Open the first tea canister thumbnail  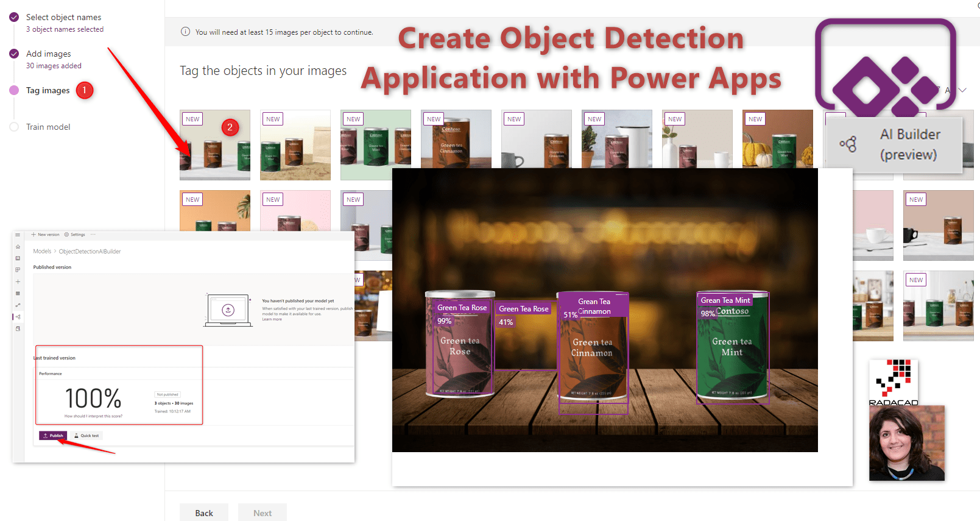pyautogui.click(x=215, y=145)
